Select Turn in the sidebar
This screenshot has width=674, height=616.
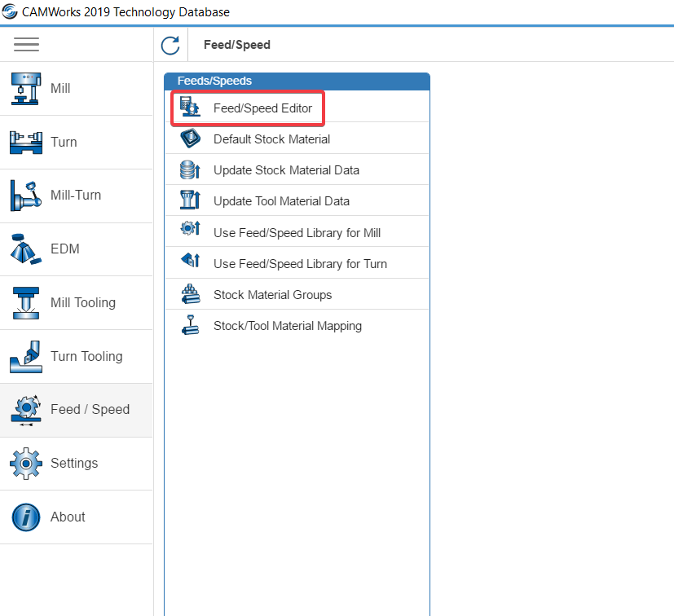click(77, 143)
